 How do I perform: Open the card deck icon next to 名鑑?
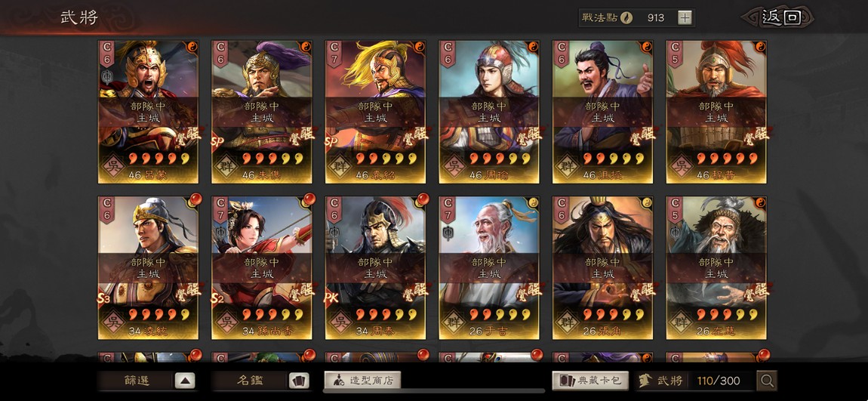tap(298, 381)
